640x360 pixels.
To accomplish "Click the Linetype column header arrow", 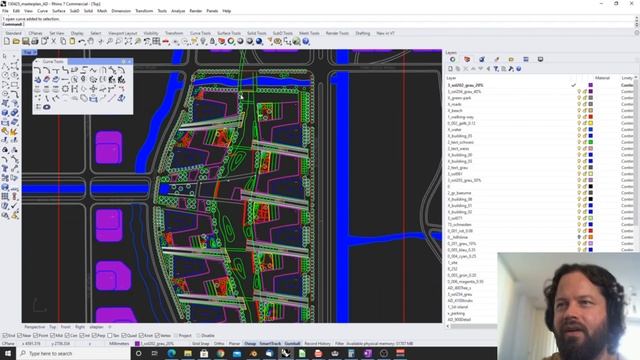I will point(636,78).
